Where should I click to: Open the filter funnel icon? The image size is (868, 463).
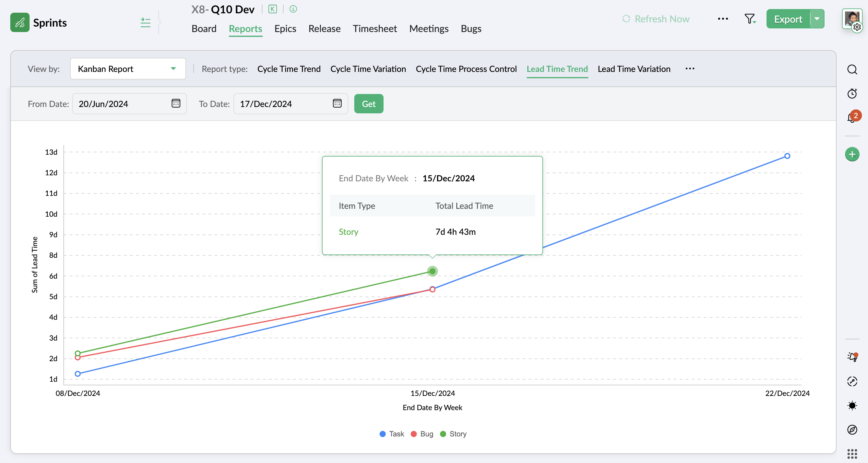tap(750, 19)
